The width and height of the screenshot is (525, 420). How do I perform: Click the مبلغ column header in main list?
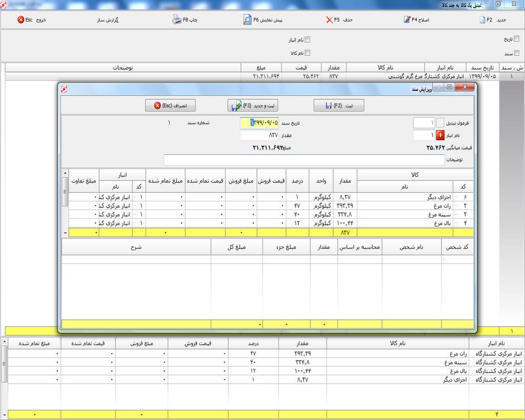click(261, 68)
